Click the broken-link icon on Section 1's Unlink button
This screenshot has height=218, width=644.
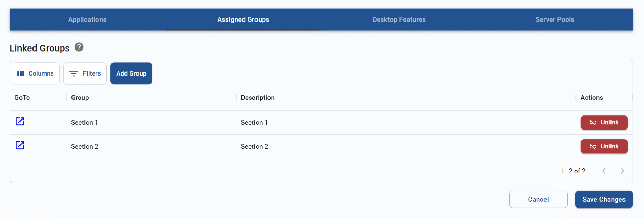pos(593,122)
